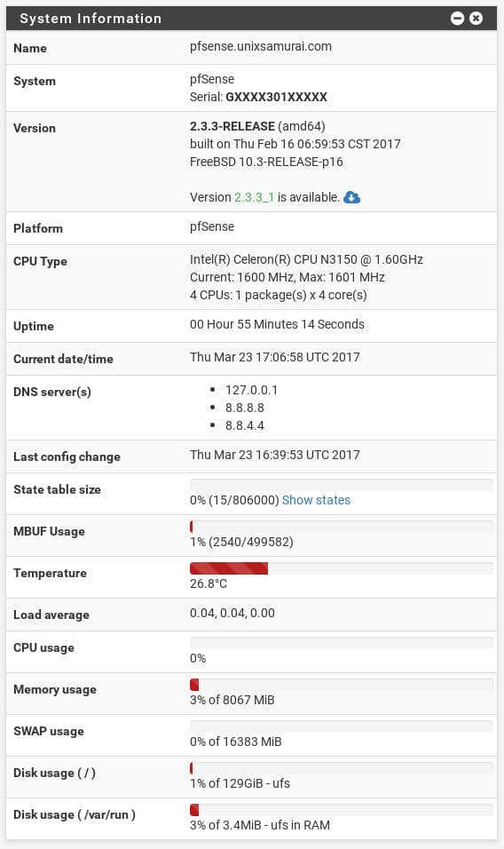
Task: Click the SWAP usage progress bar
Action: coord(342,726)
